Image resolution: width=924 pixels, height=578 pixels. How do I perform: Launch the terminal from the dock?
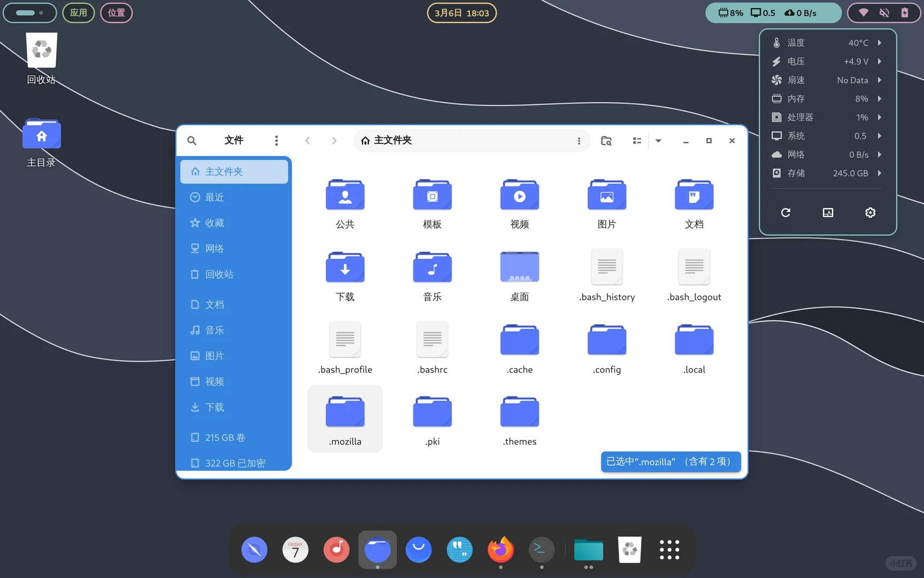point(541,550)
